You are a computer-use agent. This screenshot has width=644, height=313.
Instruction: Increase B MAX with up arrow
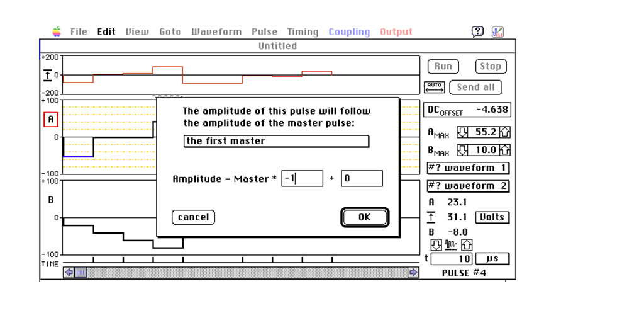tap(505, 150)
